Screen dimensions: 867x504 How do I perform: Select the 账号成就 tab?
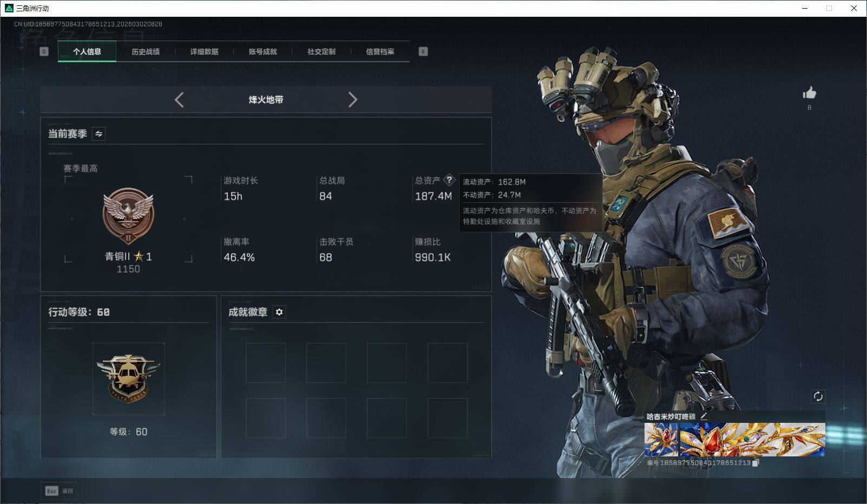click(x=262, y=51)
